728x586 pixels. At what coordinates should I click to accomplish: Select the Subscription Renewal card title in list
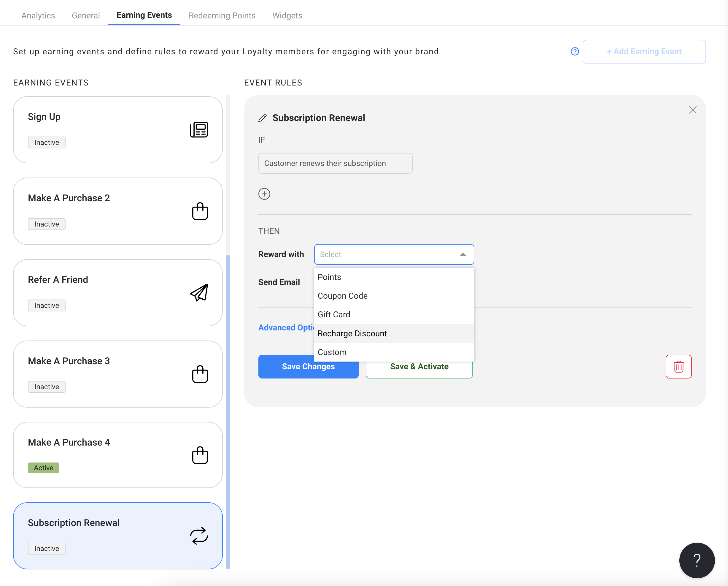(x=74, y=523)
